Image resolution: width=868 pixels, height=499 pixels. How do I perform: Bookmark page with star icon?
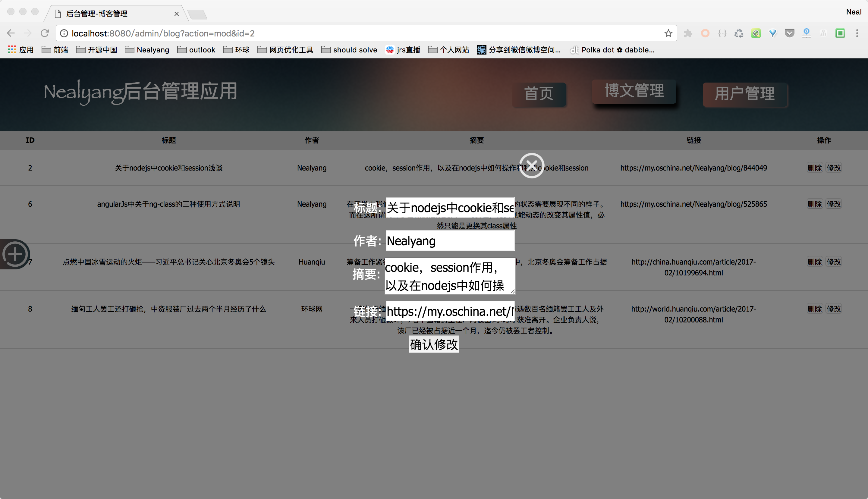click(668, 33)
